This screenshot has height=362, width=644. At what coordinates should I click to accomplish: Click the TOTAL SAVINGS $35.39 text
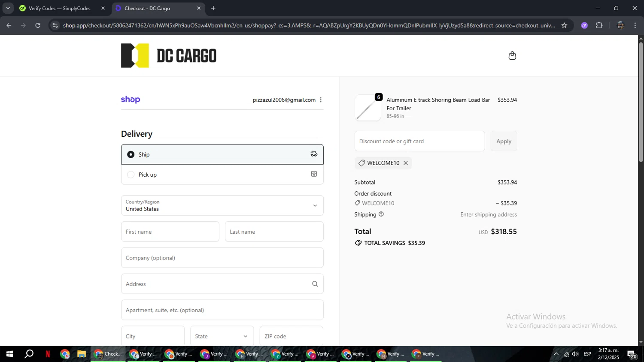tap(395, 243)
